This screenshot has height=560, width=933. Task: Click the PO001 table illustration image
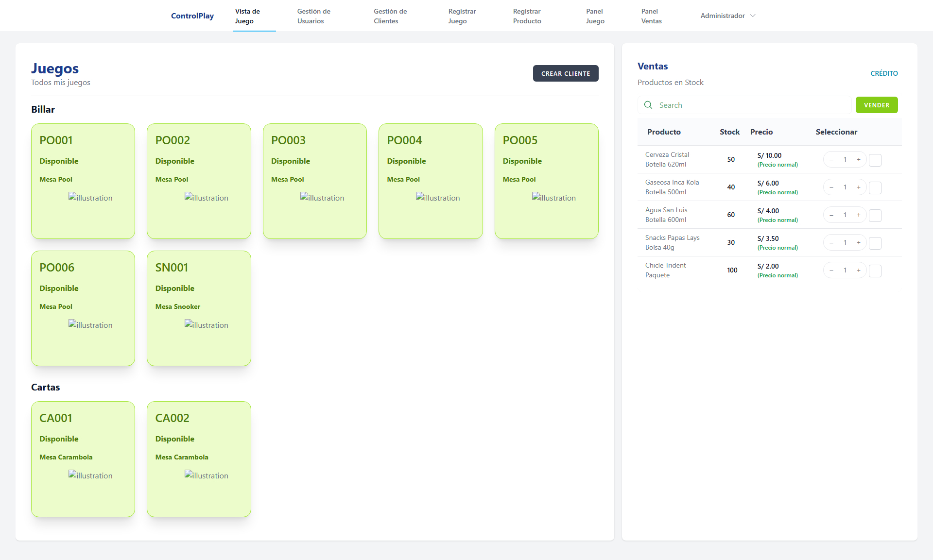tap(90, 198)
